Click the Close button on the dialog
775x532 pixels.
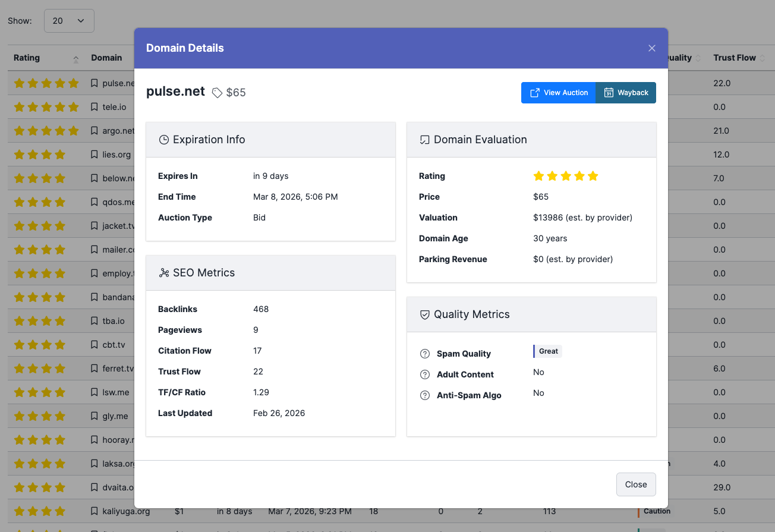(635, 484)
